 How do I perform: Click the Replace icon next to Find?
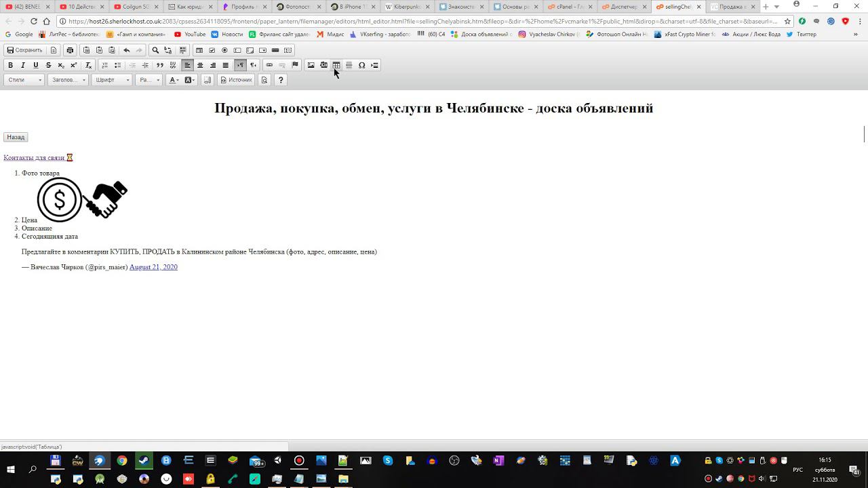click(x=168, y=50)
